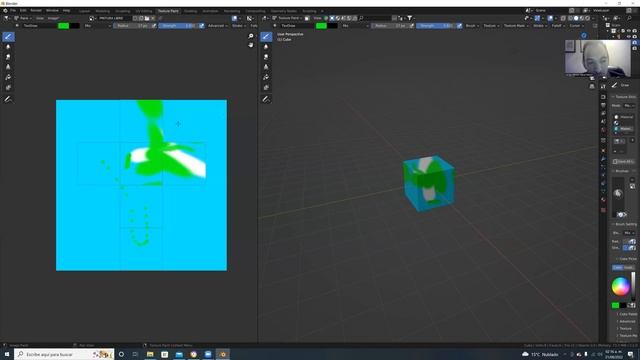Open the World properties tab
This screenshot has width=640, height=360.
[x=603, y=130]
